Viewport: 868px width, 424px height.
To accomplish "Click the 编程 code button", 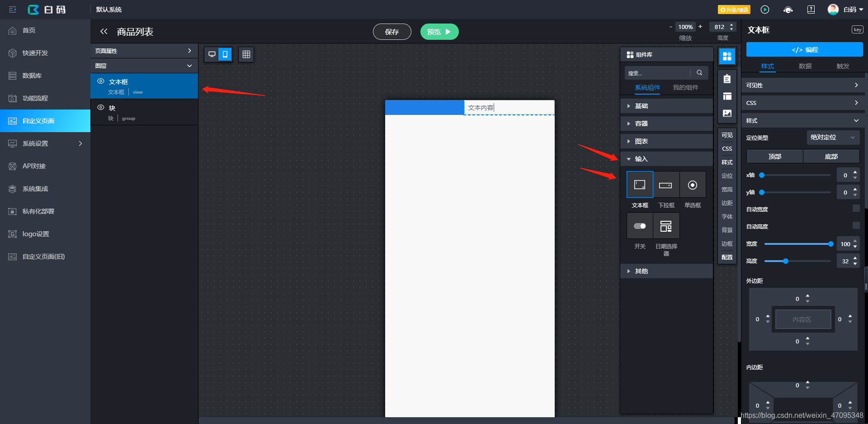I will coord(805,49).
